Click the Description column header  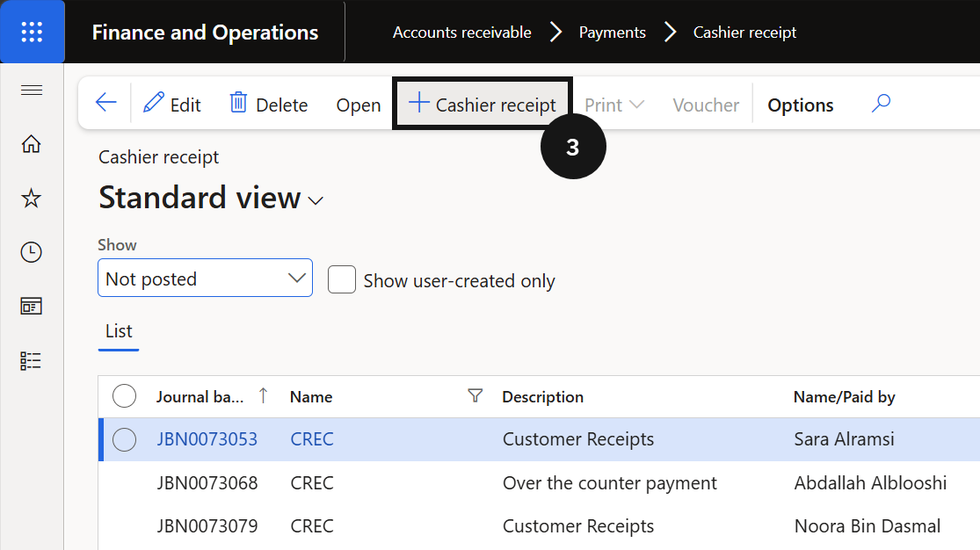(542, 397)
